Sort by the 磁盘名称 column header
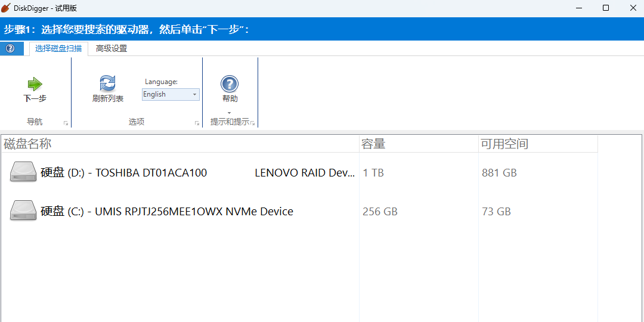Image resolution: width=644 pixels, height=322 pixels. [x=180, y=144]
